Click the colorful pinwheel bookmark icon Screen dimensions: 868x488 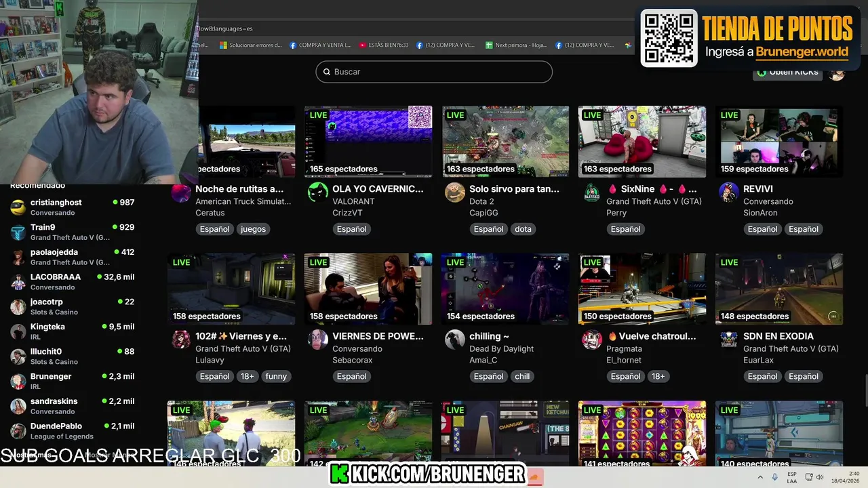(x=629, y=45)
